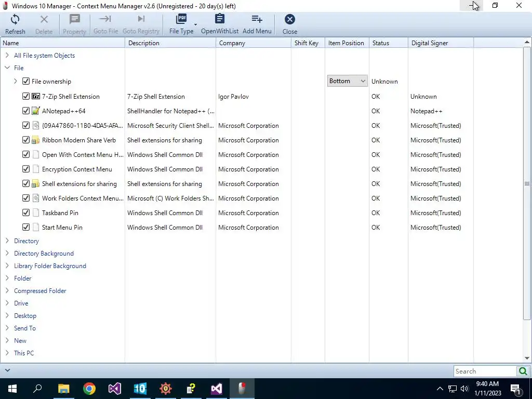This screenshot has height=399, width=532.
Task: Uncheck 7-Zip Shell Extension checkbox
Action: (26, 96)
